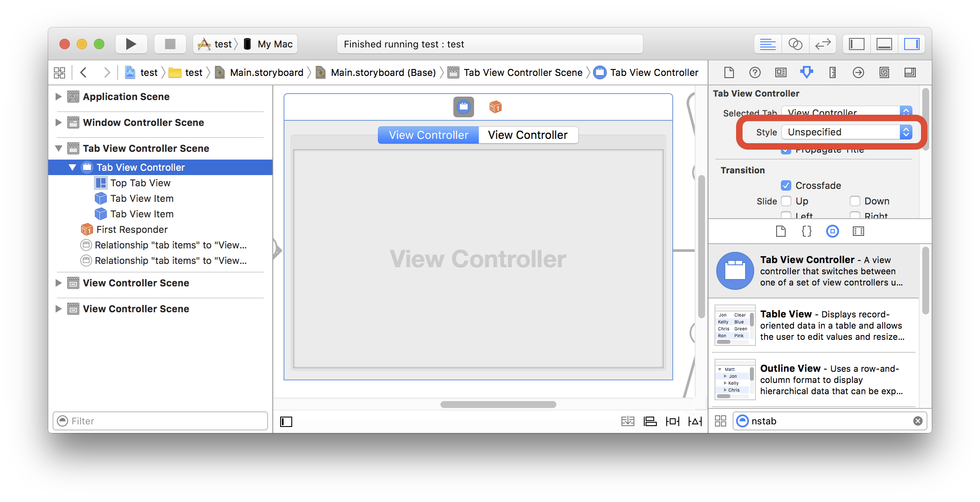Click the Identity inspector icon
Viewport: 980px width, 502px height.
[x=780, y=72]
